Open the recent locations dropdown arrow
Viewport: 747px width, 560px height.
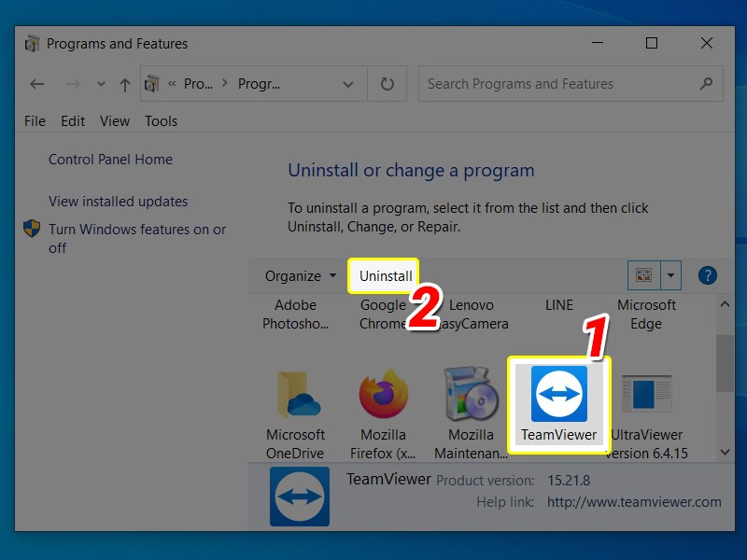101,84
